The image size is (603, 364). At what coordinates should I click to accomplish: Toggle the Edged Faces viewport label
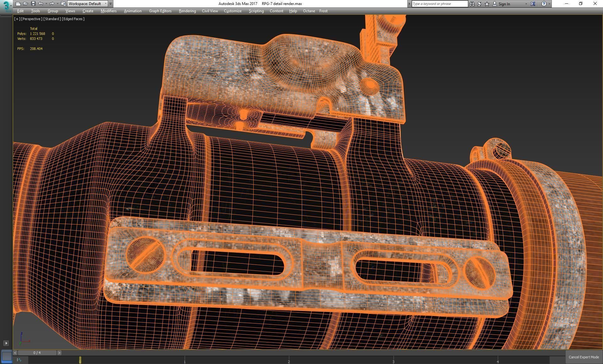pos(73,19)
